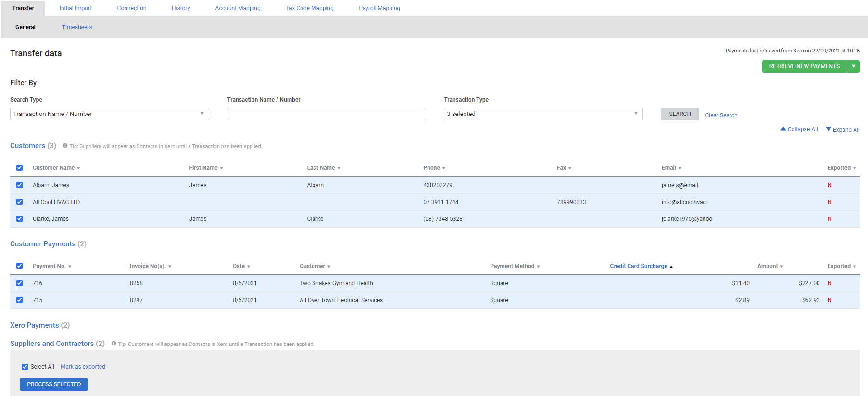Viewport: 868px width, 396px height.
Task: Toggle checkbox for payment 716
Action: coord(20,283)
